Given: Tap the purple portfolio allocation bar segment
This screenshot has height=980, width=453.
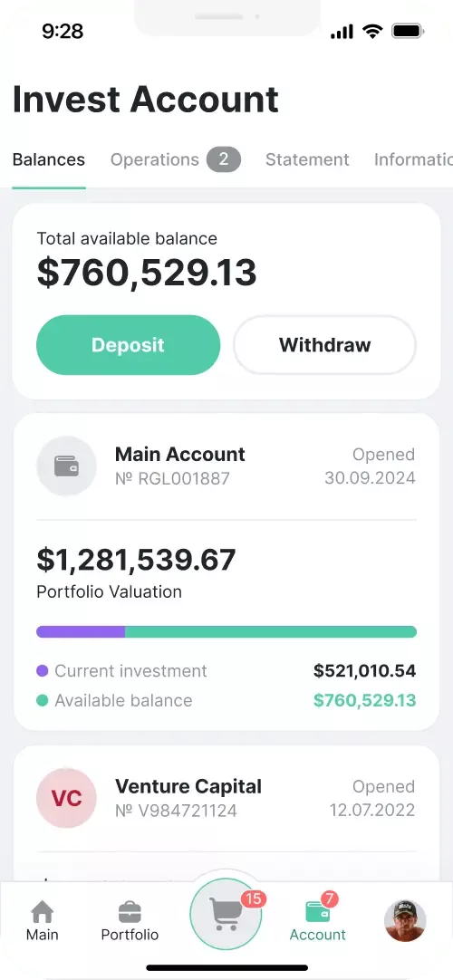Looking at the screenshot, I should pyautogui.click(x=81, y=631).
